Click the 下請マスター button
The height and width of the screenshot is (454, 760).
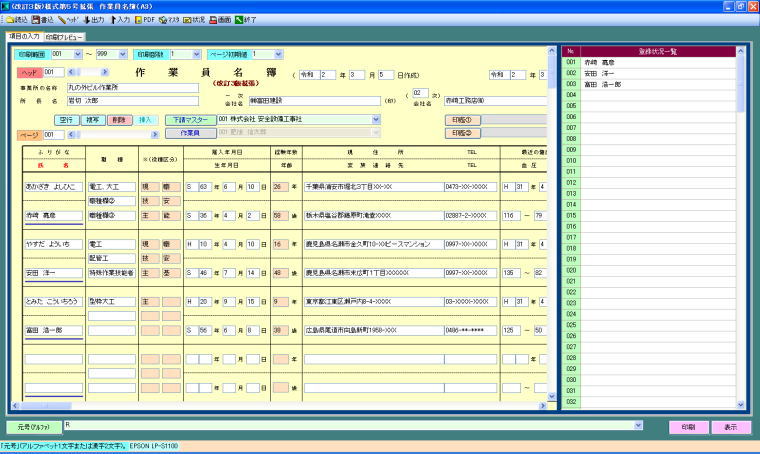click(190, 120)
